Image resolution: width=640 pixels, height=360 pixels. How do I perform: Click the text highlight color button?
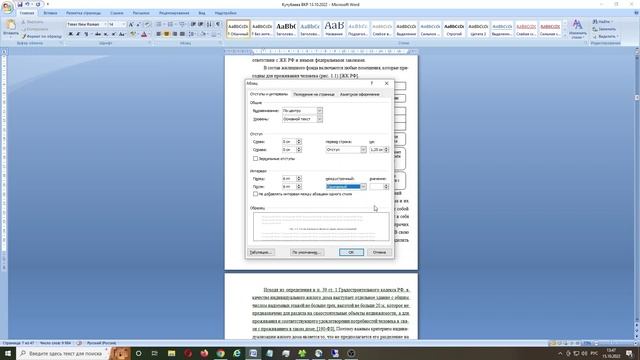(x=133, y=34)
